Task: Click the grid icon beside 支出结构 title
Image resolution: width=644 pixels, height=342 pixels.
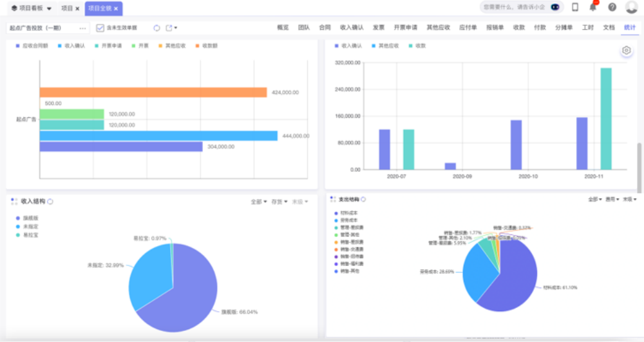Action: tap(333, 199)
